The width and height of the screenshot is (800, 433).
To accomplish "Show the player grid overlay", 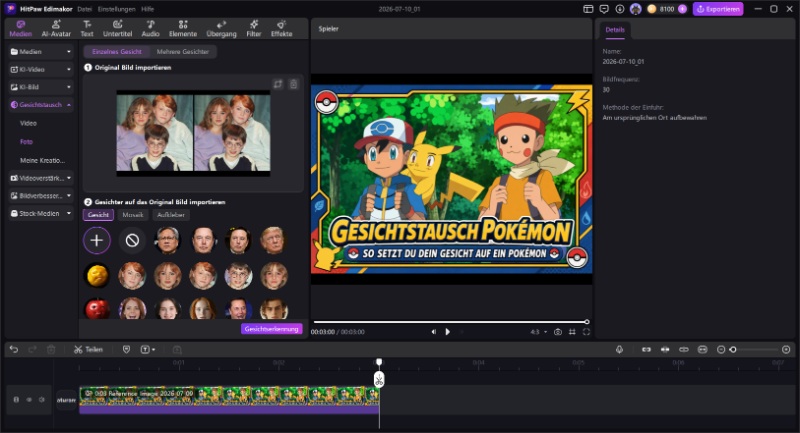I will coord(572,332).
